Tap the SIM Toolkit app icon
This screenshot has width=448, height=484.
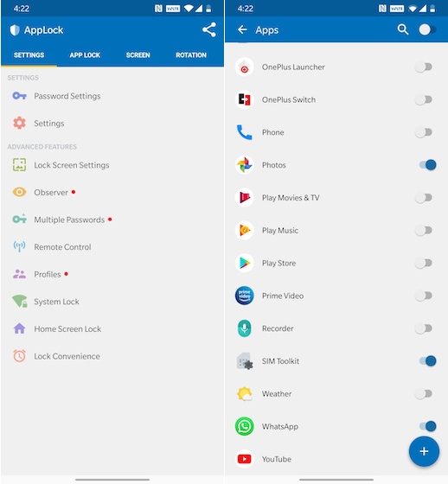coord(245,361)
